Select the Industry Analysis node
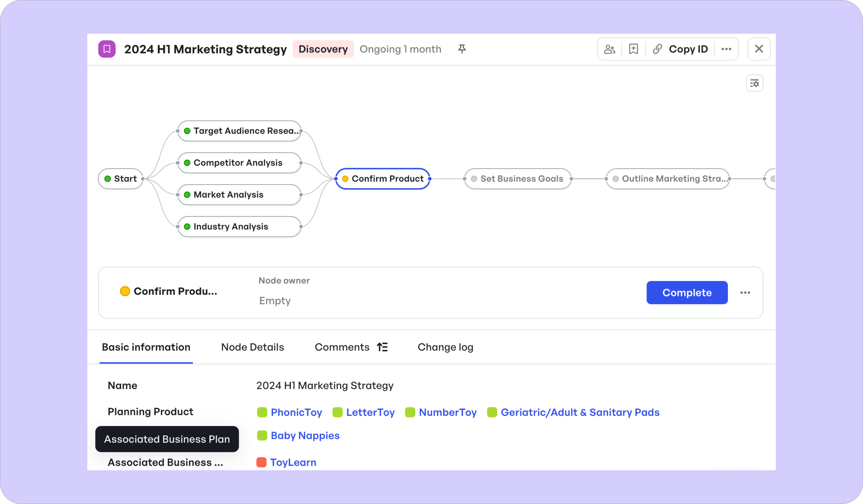Viewport: 863px width, 504px height. pos(239,226)
